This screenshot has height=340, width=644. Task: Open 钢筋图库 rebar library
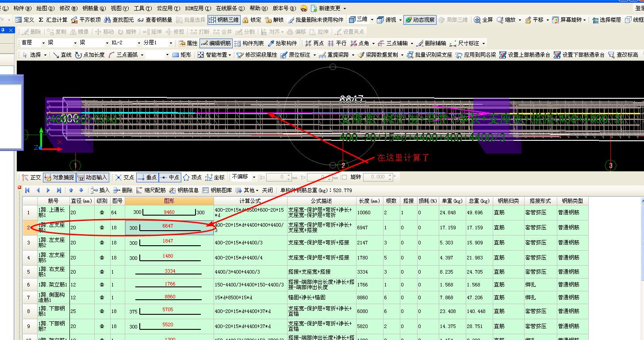click(217, 190)
